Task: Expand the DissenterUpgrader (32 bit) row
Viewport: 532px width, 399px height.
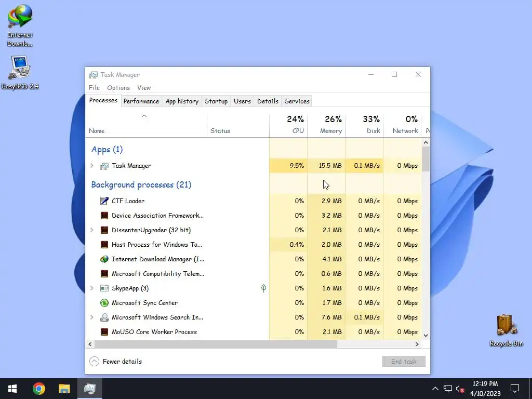Action: (x=91, y=230)
